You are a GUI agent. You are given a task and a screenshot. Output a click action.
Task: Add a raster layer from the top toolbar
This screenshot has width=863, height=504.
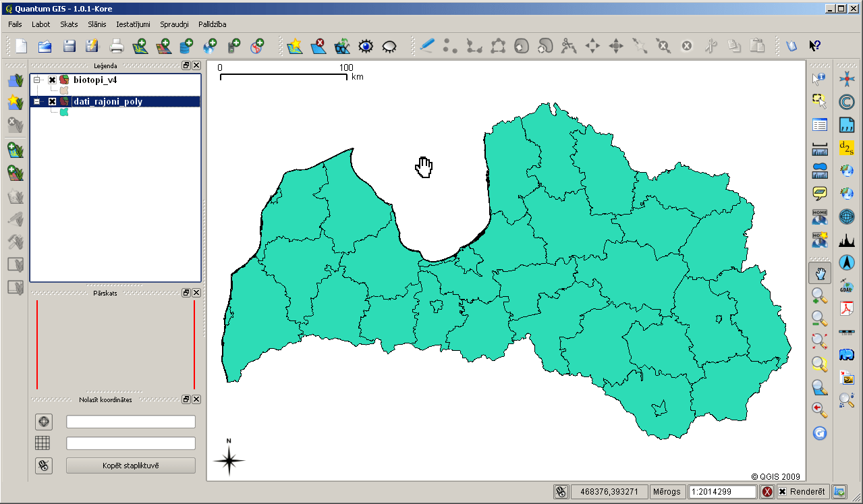(x=163, y=46)
